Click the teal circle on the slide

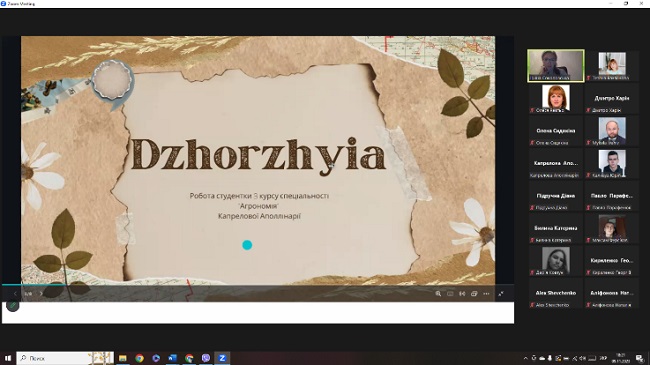(x=247, y=245)
